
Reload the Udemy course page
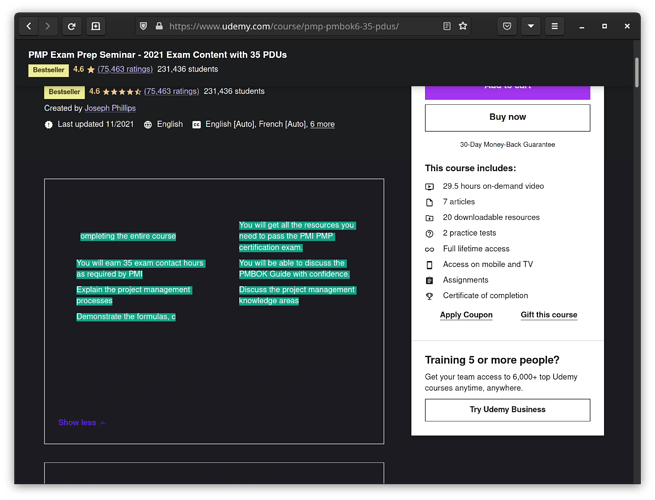point(71,26)
